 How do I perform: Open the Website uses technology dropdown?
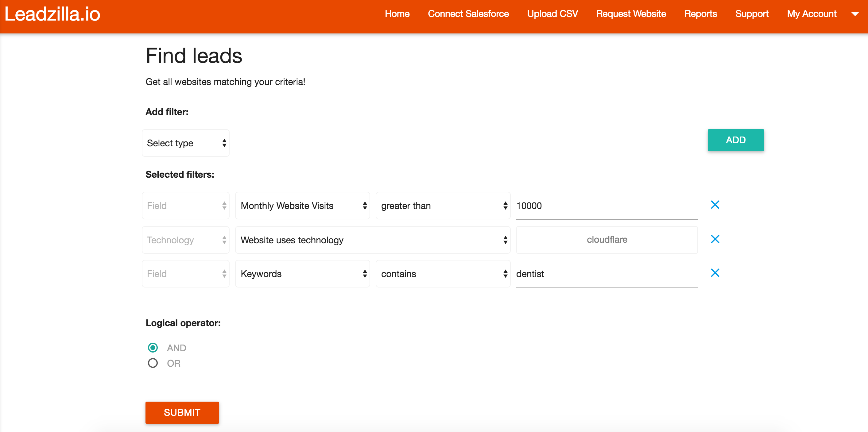pyautogui.click(x=372, y=240)
